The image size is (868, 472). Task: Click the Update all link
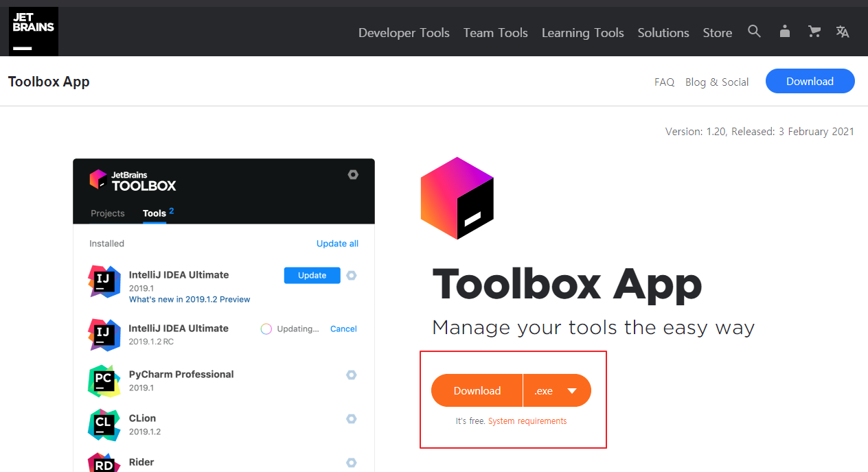point(337,244)
